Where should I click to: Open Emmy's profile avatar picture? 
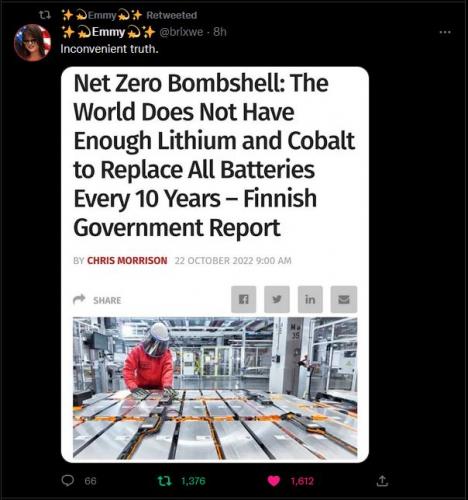click(32, 42)
